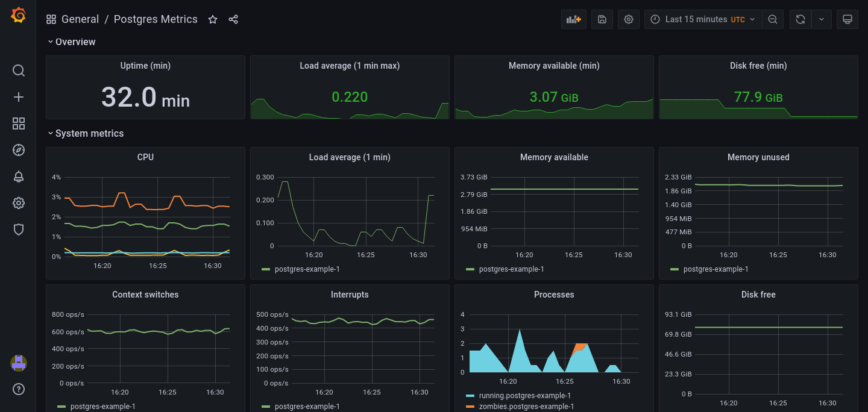Open the Server Admin shield icon

pyautogui.click(x=18, y=229)
